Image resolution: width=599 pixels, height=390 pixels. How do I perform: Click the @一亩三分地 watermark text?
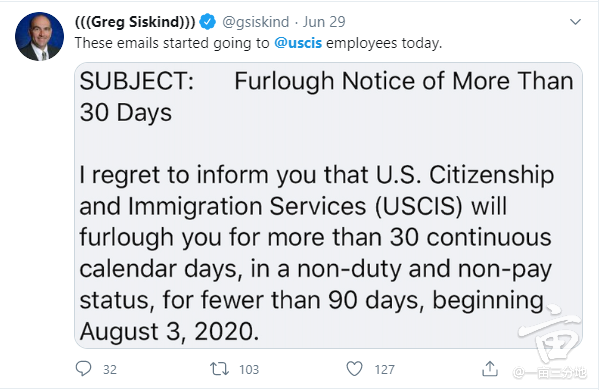pos(549,372)
